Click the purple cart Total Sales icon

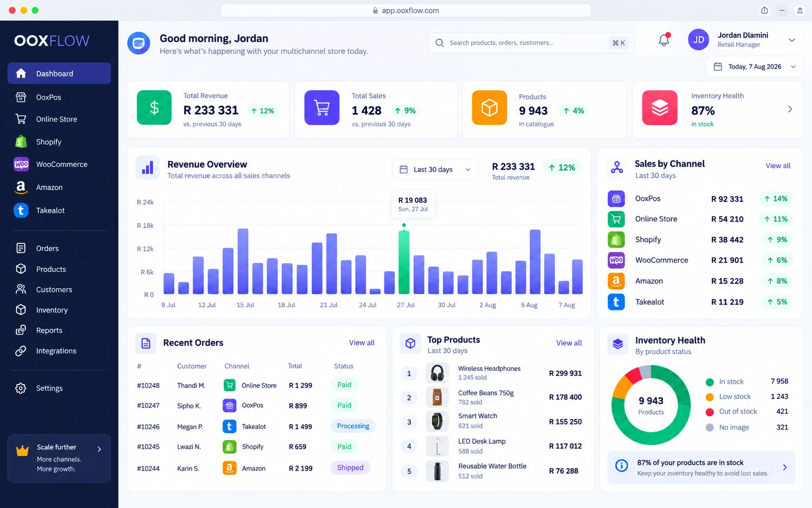(322, 108)
